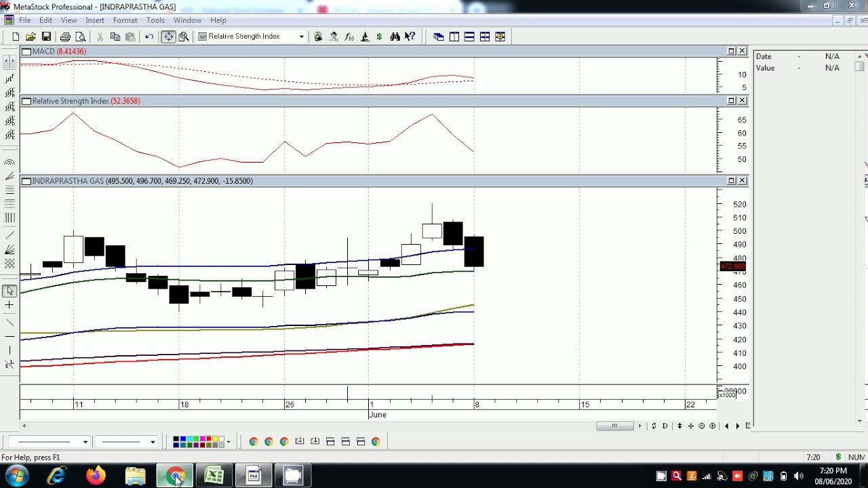
Task: Open print preview icon
Action: 81,37
